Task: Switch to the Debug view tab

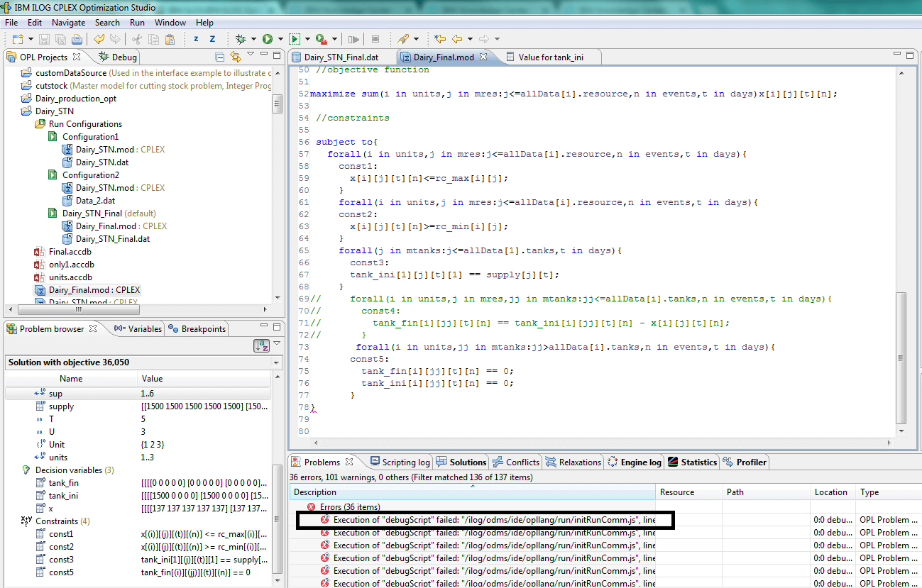Action: 118,57
